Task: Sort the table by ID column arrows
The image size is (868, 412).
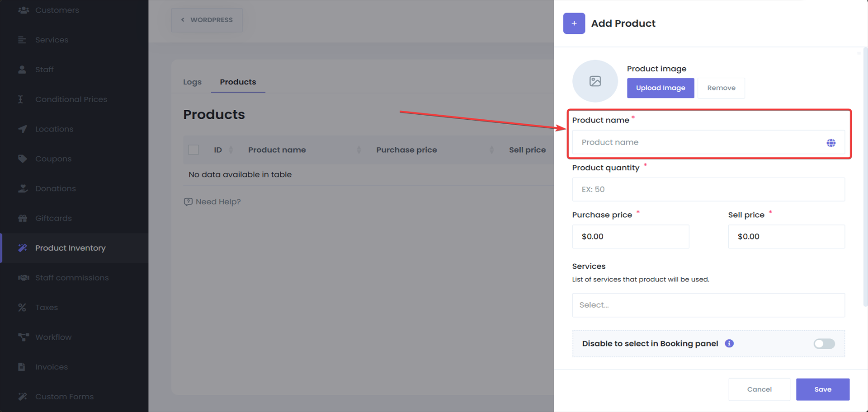Action: [231, 150]
